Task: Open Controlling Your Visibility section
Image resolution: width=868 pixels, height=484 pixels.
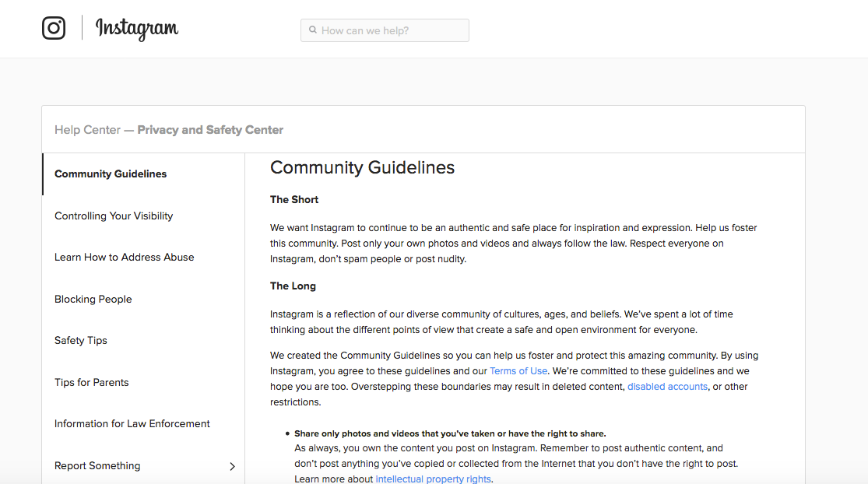Action: [143, 216]
